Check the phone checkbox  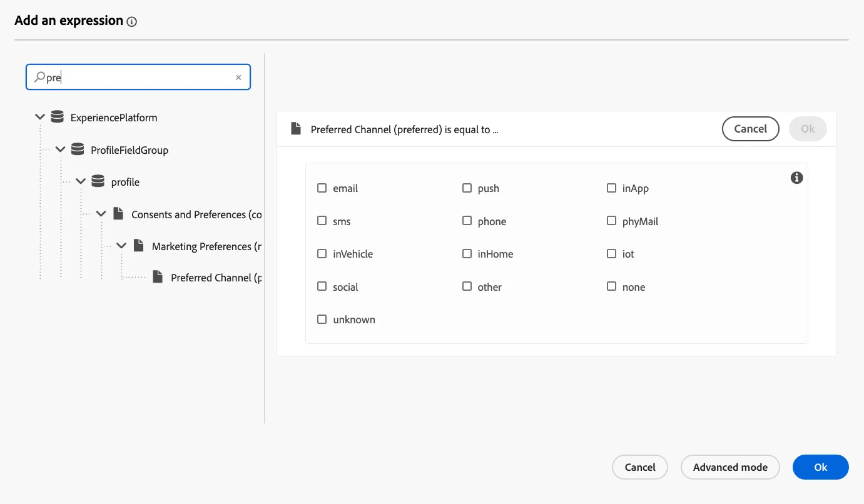pos(467,221)
